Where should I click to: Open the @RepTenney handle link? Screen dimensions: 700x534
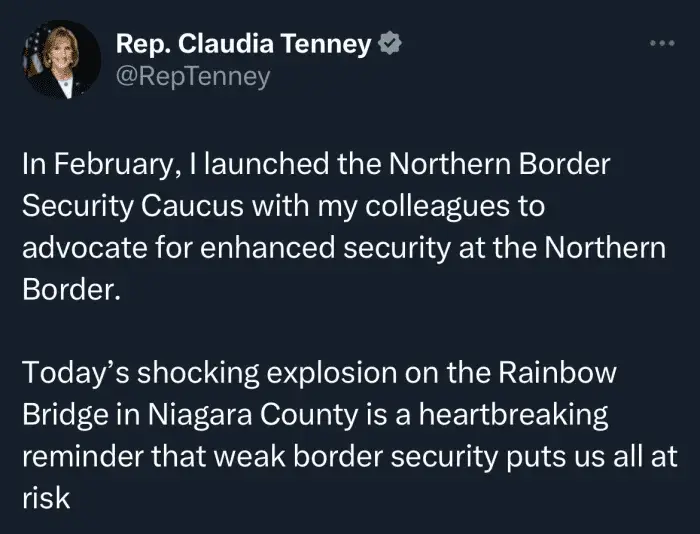(x=193, y=76)
